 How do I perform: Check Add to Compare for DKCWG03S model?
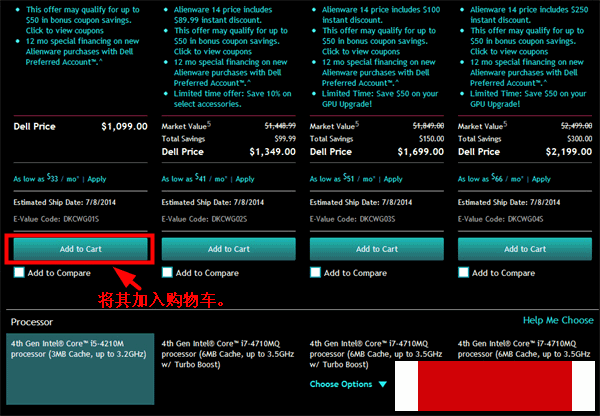(315, 272)
